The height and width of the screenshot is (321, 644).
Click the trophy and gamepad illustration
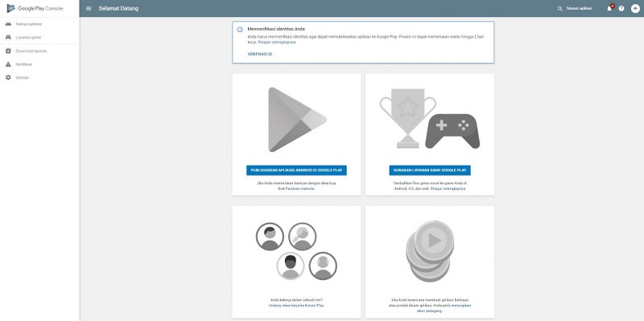pyautogui.click(x=430, y=118)
